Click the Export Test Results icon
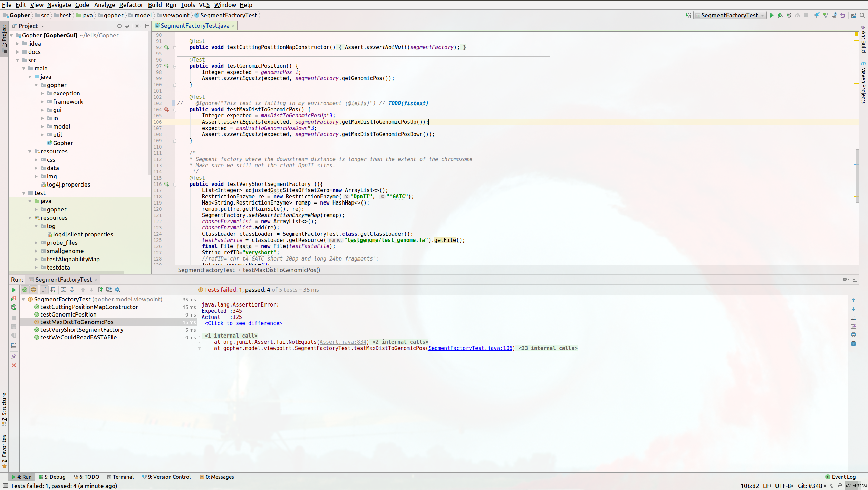868x490 pixels. pos(100,290)
